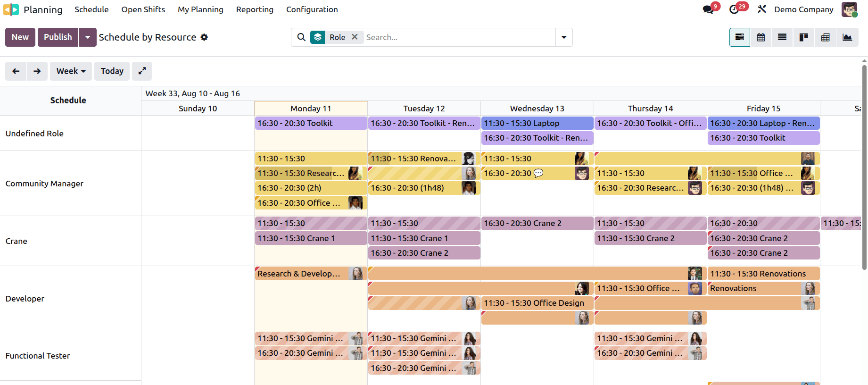Open the Schedule menu
The height and width of the screenshot is (385, 868).
91,9
